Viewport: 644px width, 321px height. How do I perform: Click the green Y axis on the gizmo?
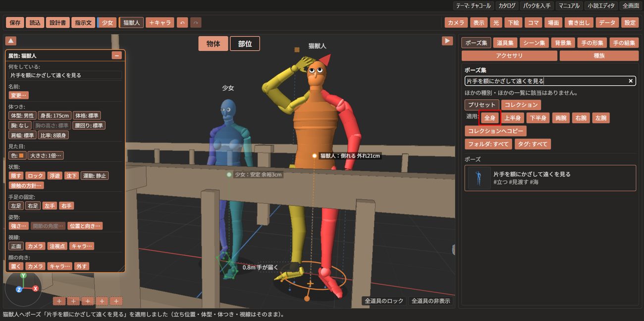23,275
